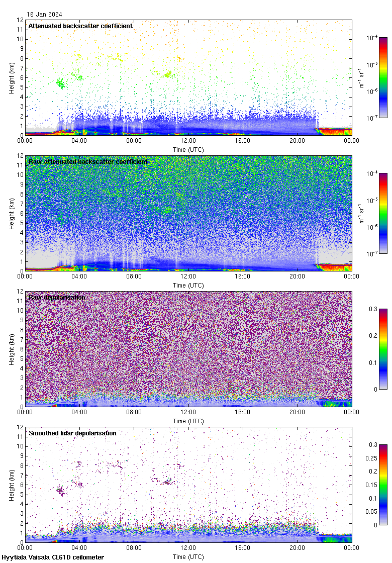Click the colorbar of the Smoothed lidar depolarisation plot

[x=383, y=485]
